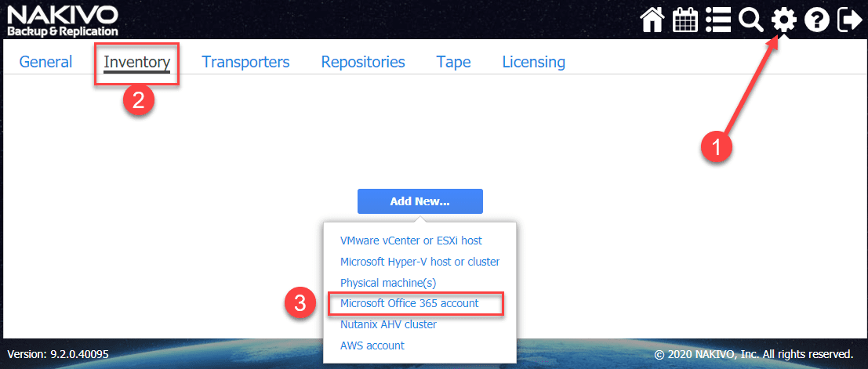Viewport: 868px width, 369px height.
Task: Click the 2020 NAKIVO copyright text
Action: point(754,354)
